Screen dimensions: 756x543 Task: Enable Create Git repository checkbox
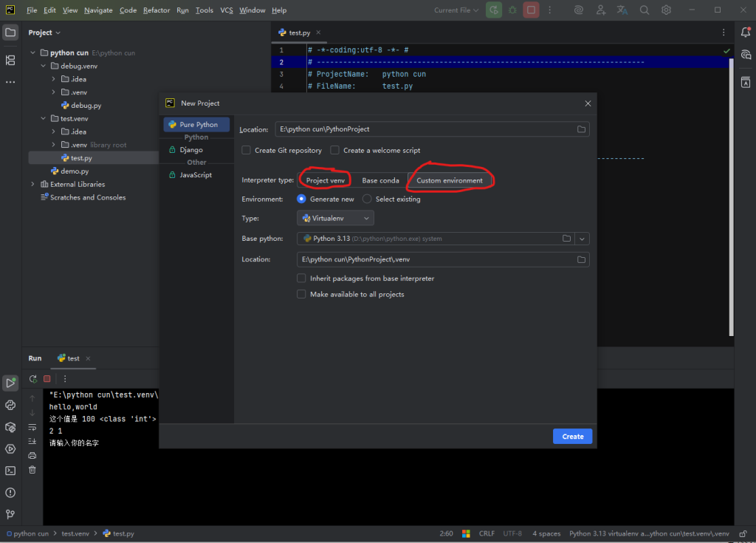247,150
